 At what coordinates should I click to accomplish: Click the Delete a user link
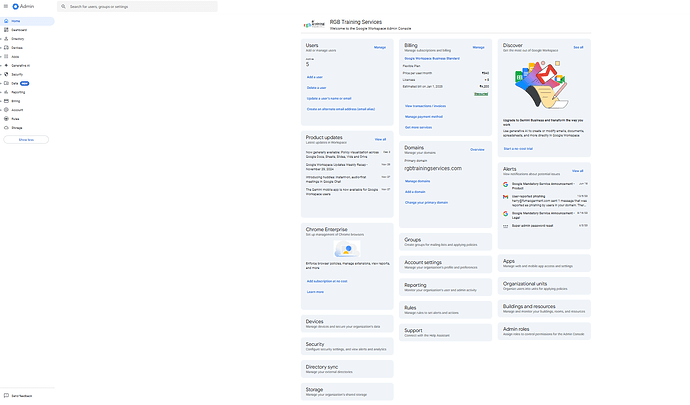point(316,88)
